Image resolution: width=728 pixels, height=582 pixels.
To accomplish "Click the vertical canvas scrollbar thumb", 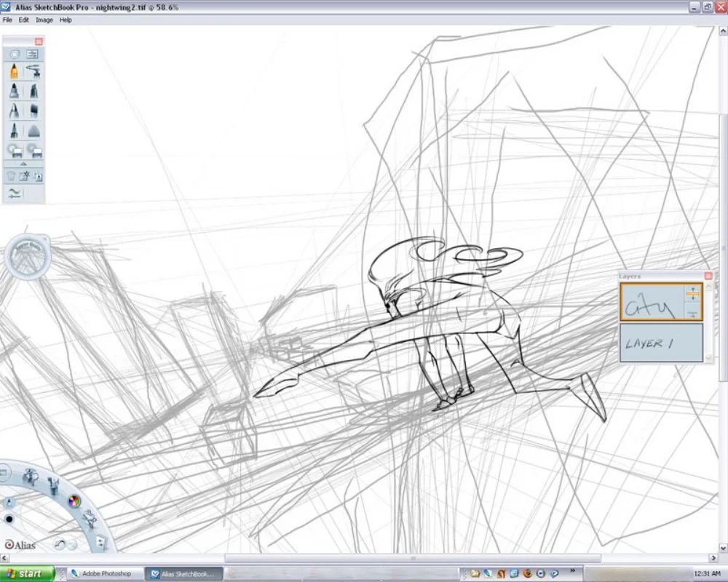I will 723,248.
